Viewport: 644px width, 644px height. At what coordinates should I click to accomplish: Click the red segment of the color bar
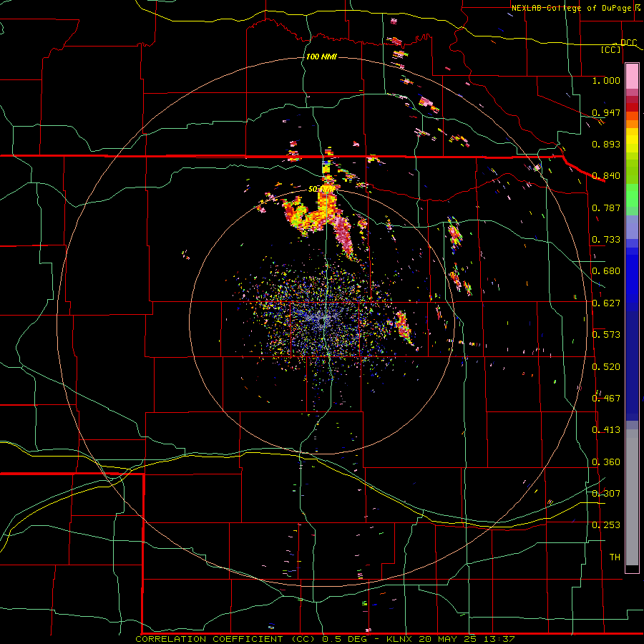point(632,107)
